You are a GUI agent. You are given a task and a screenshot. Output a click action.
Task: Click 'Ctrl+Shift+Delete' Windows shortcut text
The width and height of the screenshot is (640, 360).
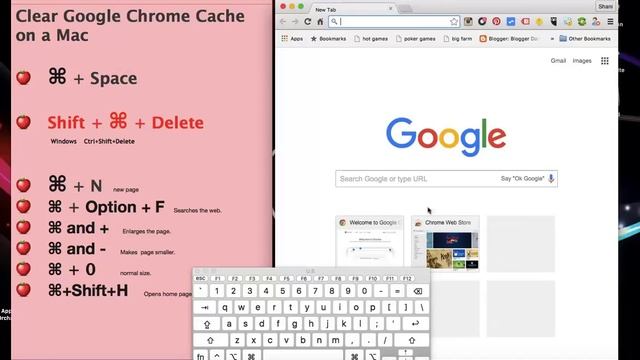pyautogui.click(x=109, y=142)
